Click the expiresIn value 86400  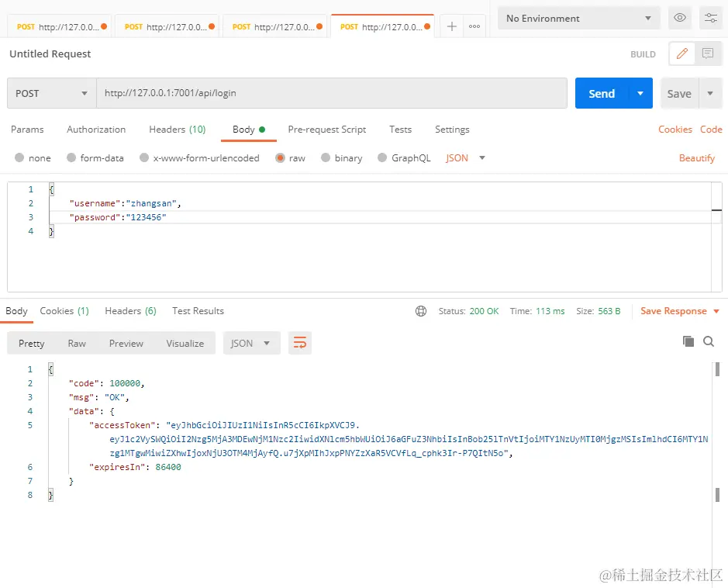click(168, 467)
